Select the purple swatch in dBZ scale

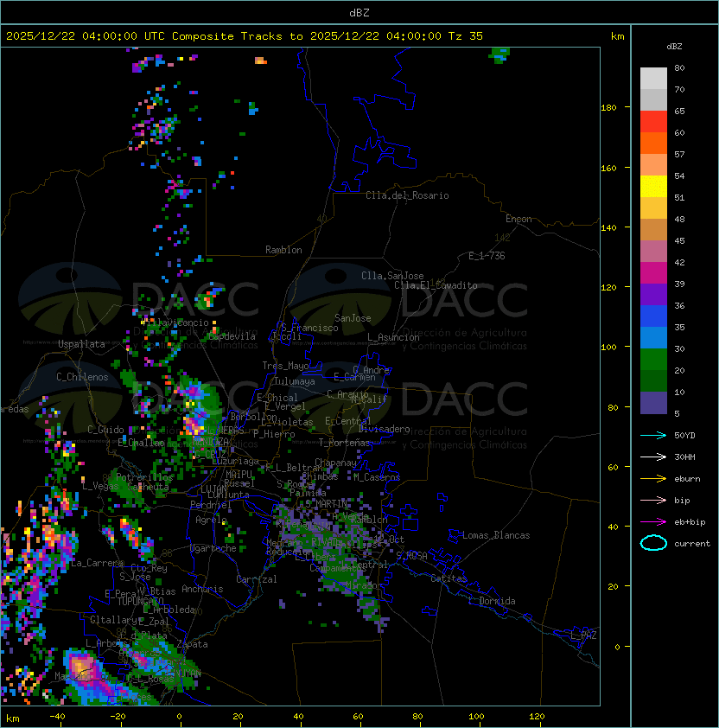(x=653, y=294)
